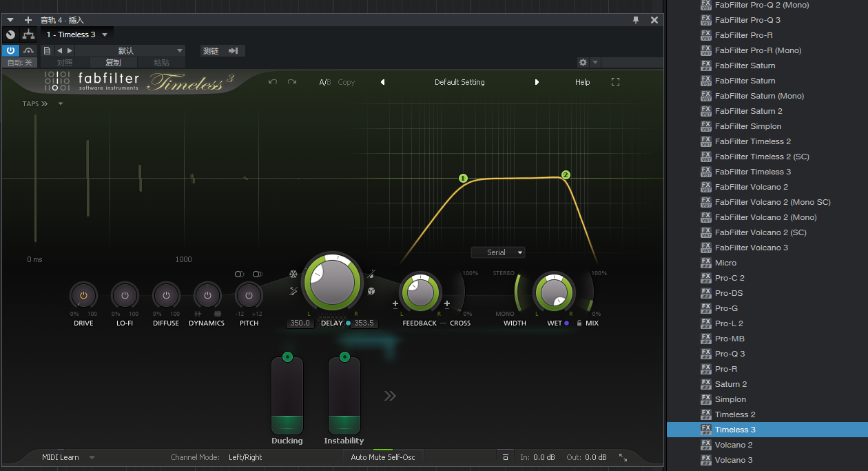Pin the plugin window
The height and width of the screenshot is (471, 868).
(636, 20)
